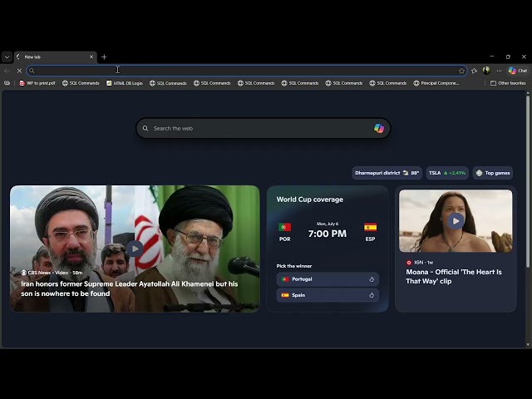Click the Copilot icon in web search box
This screenshot has height=399, width=532.
tap(379, 128)
